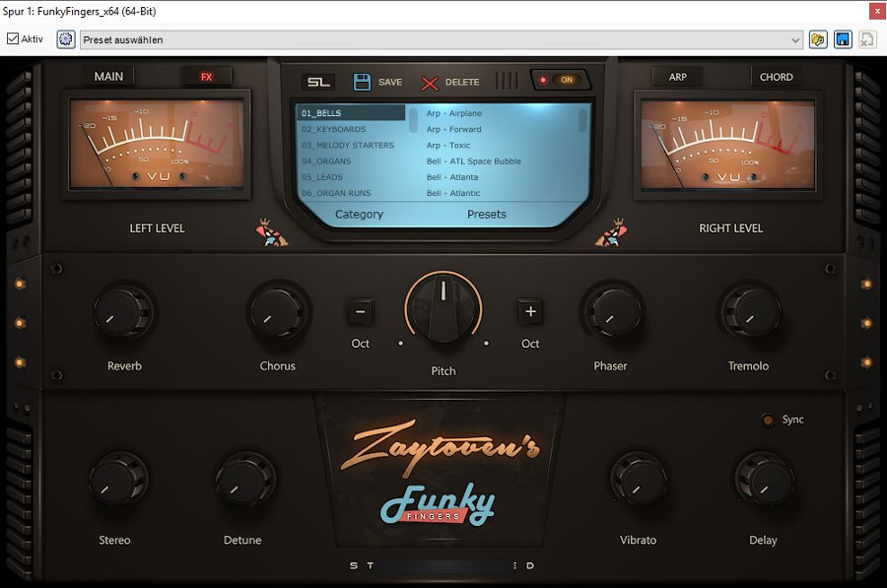The height and width of the screenshot is (588, 887).
Task: Load the Bell - ATL Space Bubble preset
Action: [473, 162]
